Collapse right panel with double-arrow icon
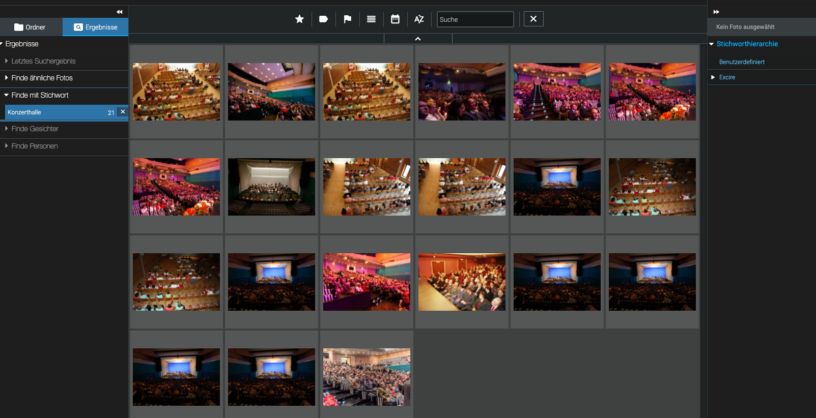 [716, 11]
